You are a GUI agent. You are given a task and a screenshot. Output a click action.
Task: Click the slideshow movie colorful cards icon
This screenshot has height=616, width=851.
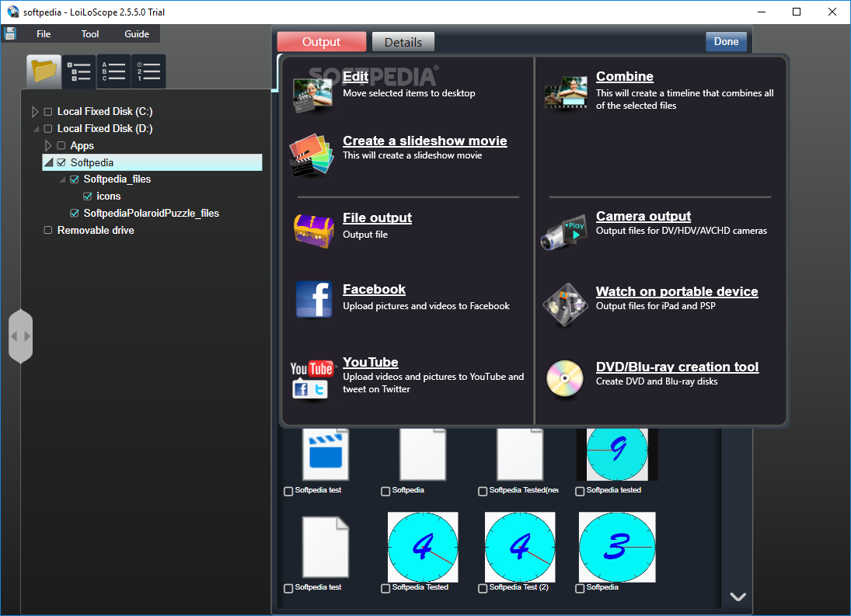coord(312,155)
